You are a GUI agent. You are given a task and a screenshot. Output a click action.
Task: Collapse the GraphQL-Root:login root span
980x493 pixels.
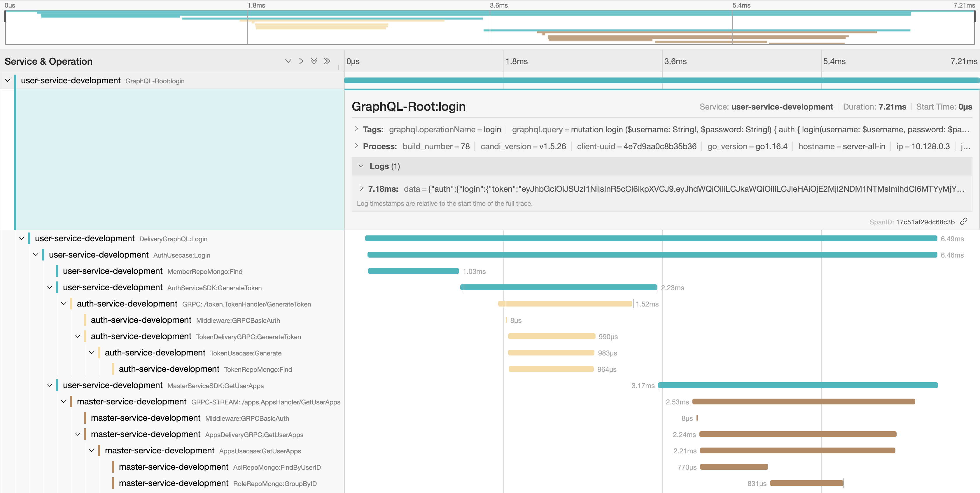click(x=8, y=81)
